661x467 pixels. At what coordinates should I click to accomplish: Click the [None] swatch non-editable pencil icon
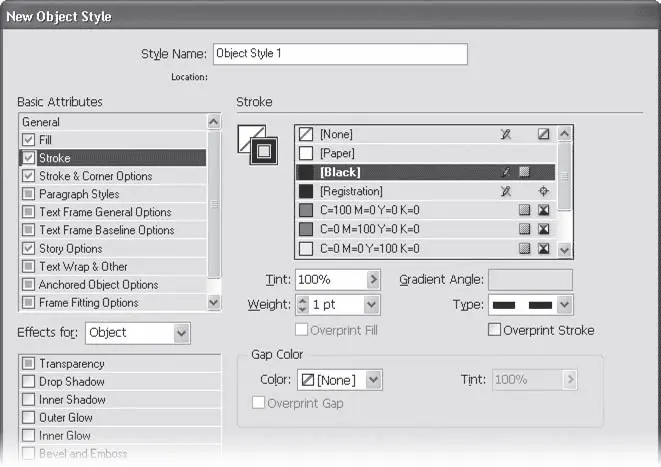point(507,134)
